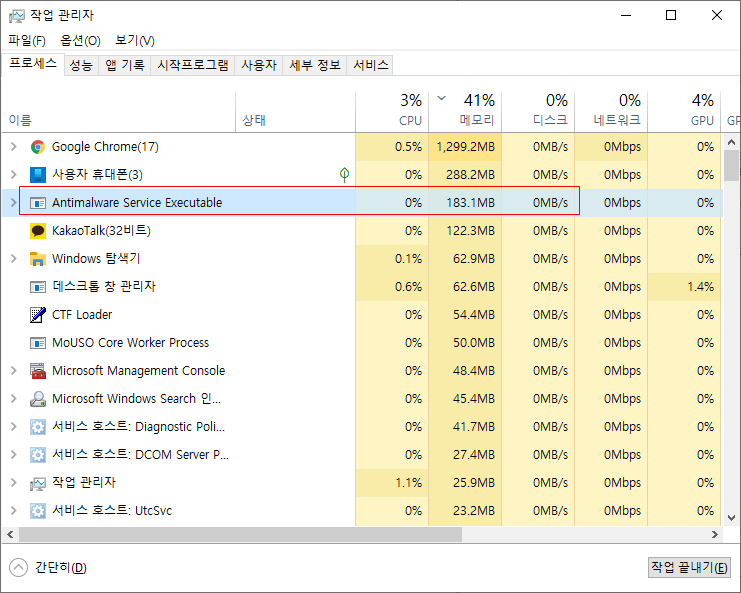The height and width of the screenshot is (593, 741).
Task: Click the Microsoft Windows Search icon
Action: tap(38, 399)
